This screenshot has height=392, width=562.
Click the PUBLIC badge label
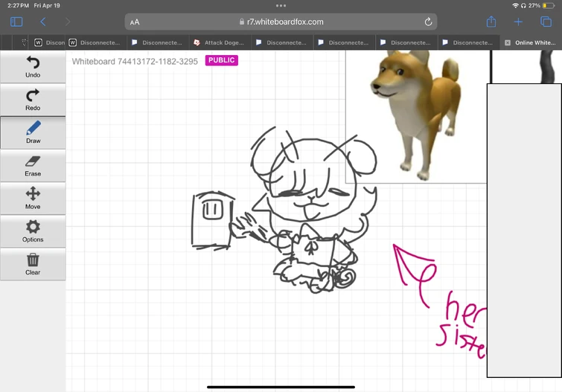tap(221, 60)
